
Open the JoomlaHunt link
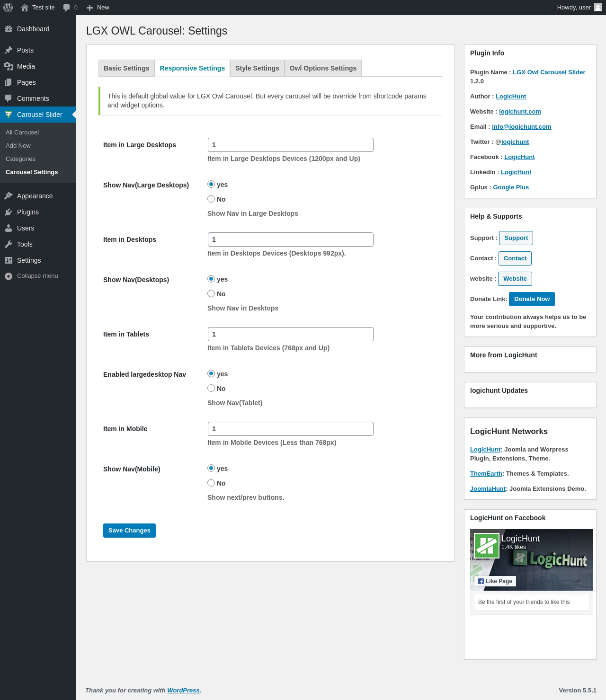(x=488, y=489)
